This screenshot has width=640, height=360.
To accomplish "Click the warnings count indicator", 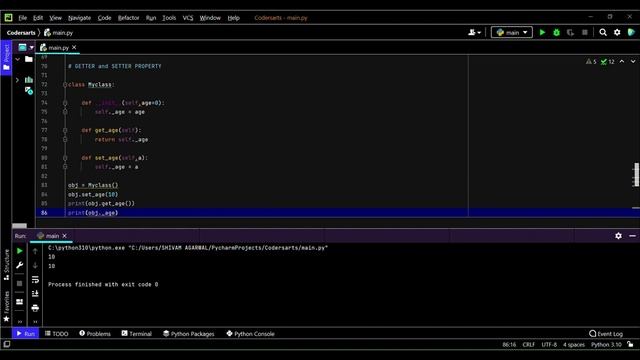I will tap(591, 62).
